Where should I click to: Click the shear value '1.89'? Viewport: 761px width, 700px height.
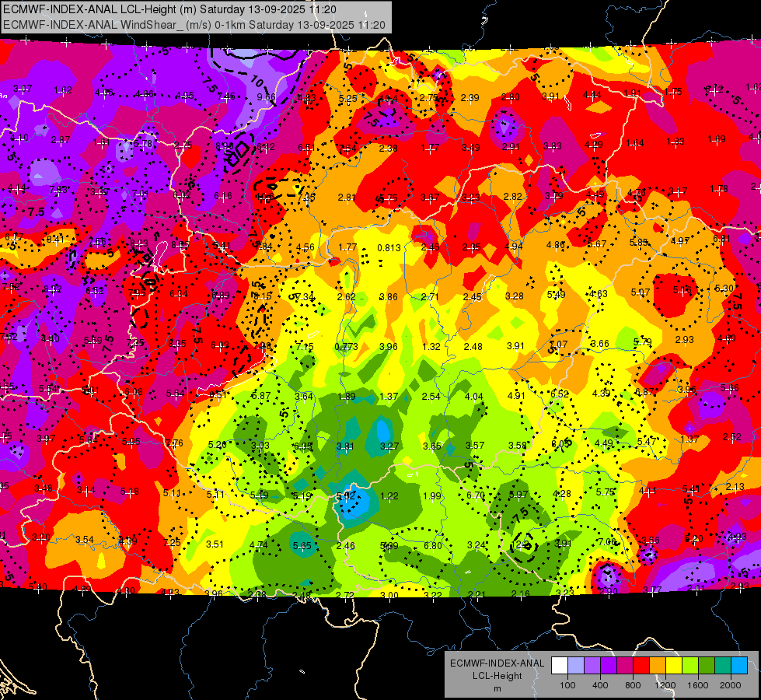coord(347,397)
